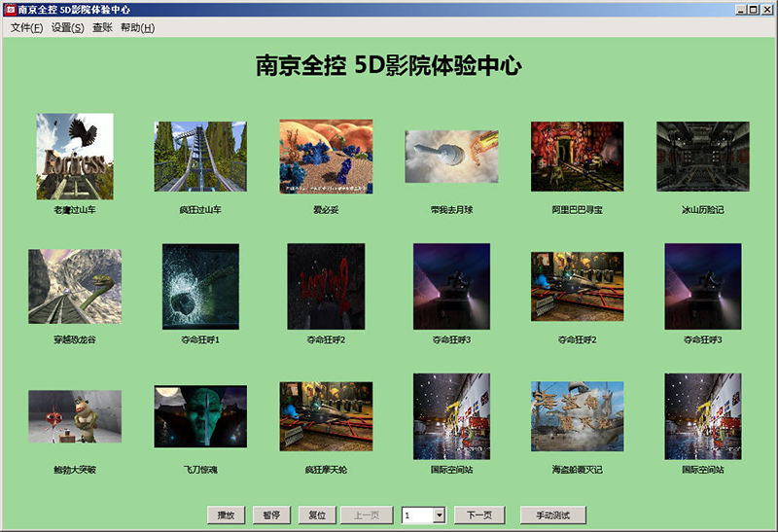Choose the 鲍勃大突破 cartoon movie
Screen dimensions: 778x532
(x=75, y=417)
